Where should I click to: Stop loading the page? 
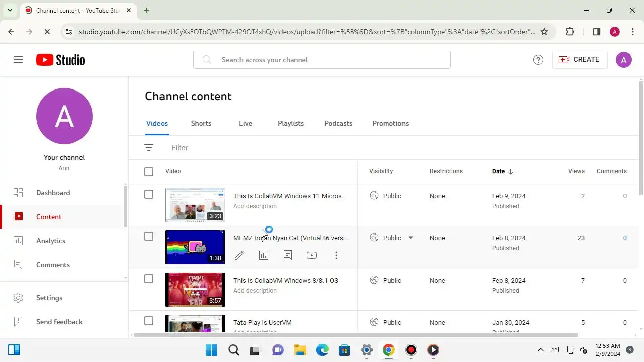click(x=46, y=32)
